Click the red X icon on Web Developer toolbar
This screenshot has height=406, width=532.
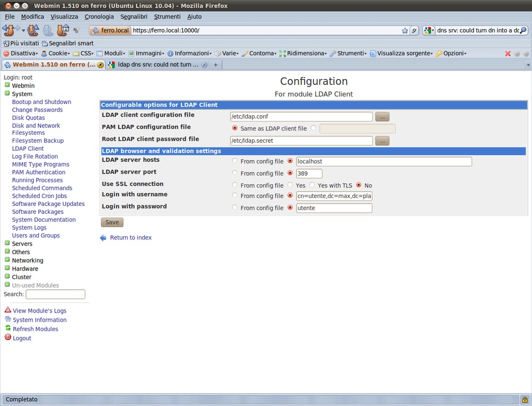coord(508,54)
